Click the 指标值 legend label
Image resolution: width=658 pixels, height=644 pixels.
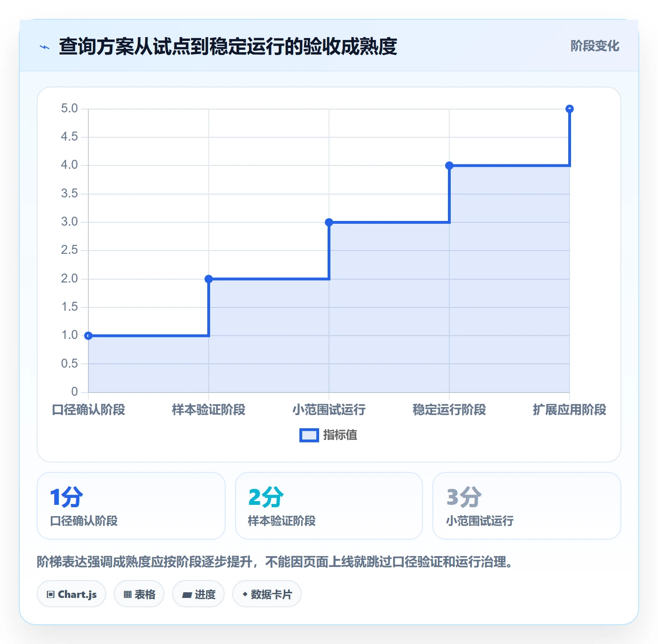pyautogui.click(x=340, y=435)
